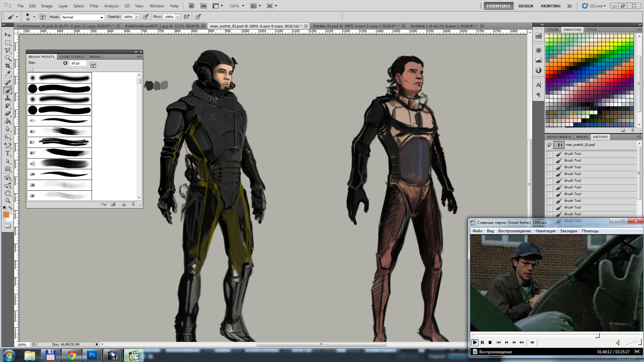Open the Filter menu
Screen dimensions: 644x362
pyautogui.click(x=94, y=6)
